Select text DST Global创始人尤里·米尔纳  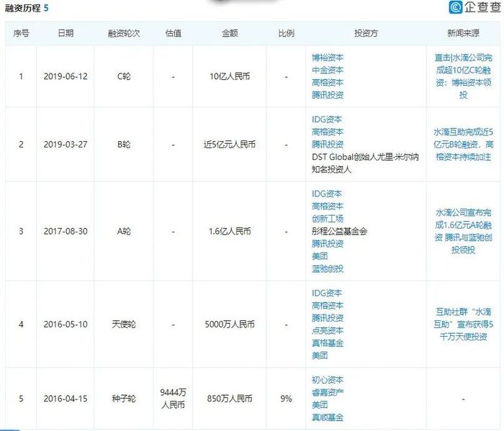365,157
